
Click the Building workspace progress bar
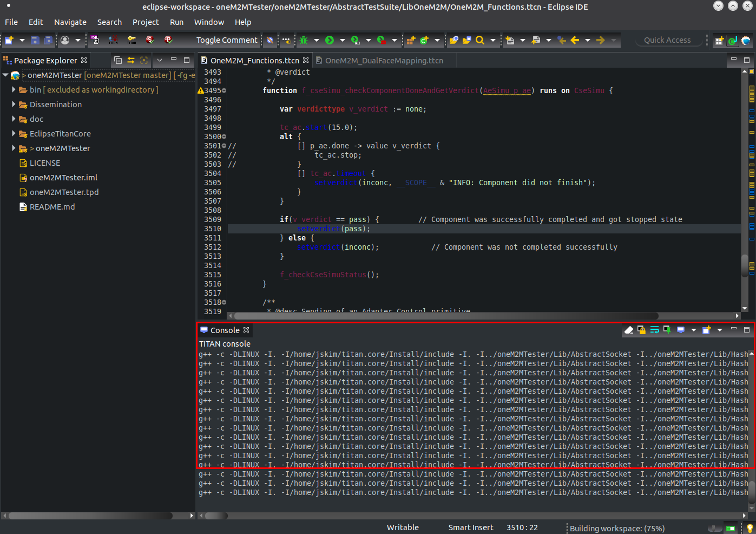(715, 529)
